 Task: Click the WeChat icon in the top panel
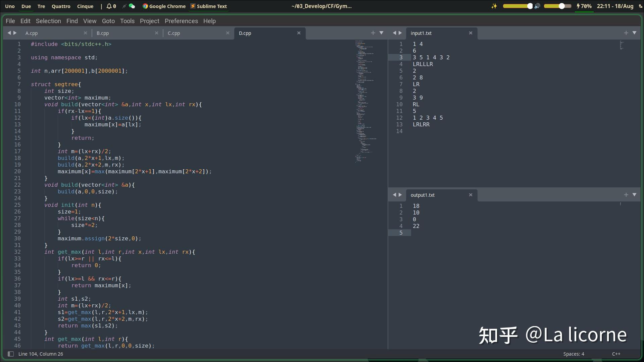(x=132, y=6)
